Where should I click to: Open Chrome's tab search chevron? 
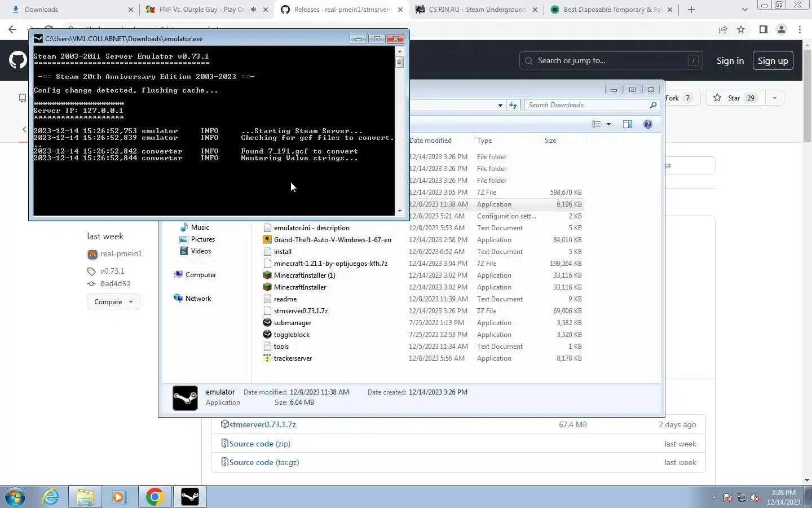pos(744,10)
